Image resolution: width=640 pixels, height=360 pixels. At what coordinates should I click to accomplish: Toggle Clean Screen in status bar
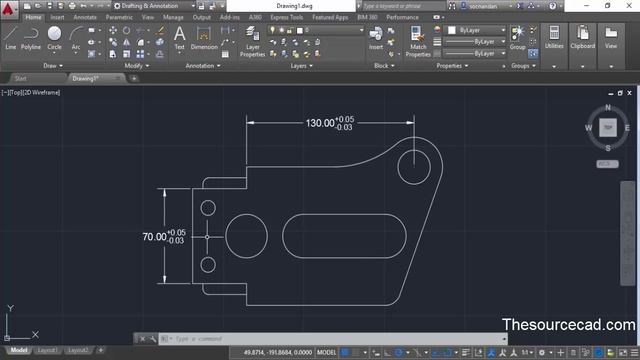coord(623,352)
